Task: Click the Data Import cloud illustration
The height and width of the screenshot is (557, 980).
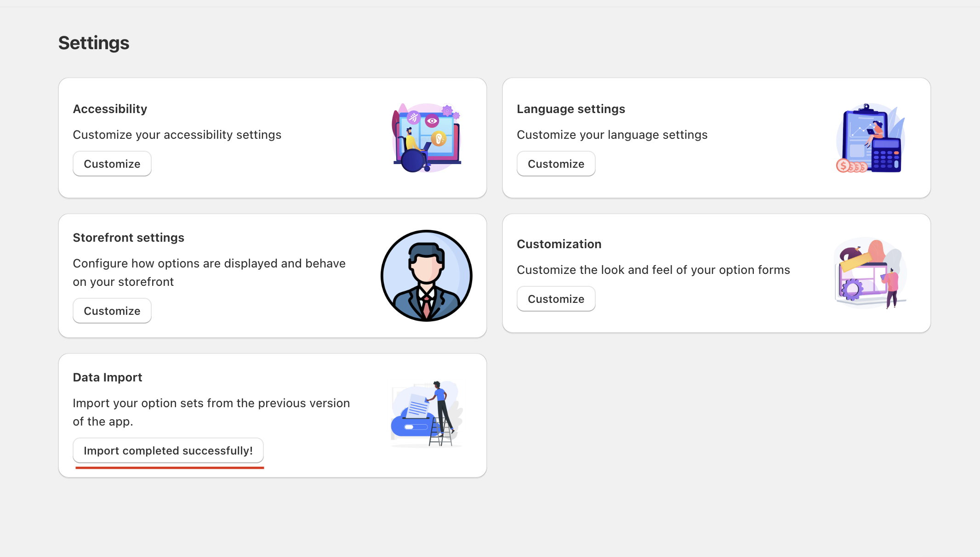Action: pos(426,414)
